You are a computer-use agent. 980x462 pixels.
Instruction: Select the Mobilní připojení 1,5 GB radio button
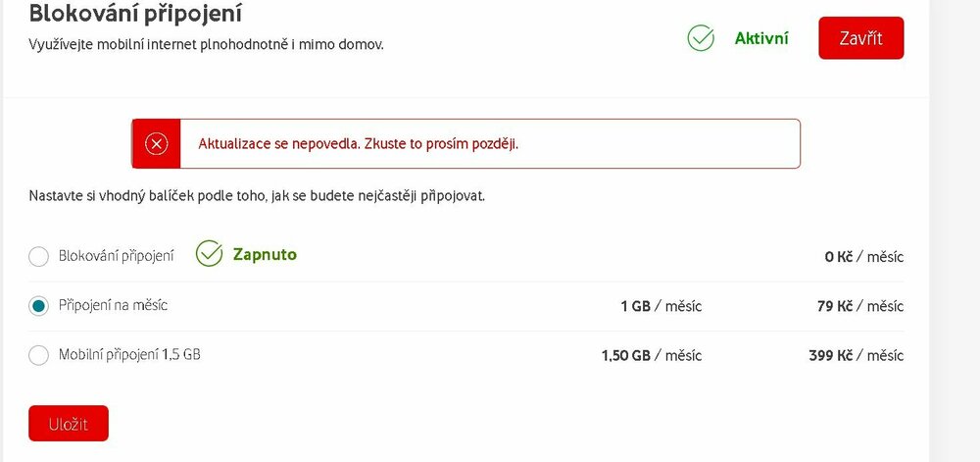39,355
